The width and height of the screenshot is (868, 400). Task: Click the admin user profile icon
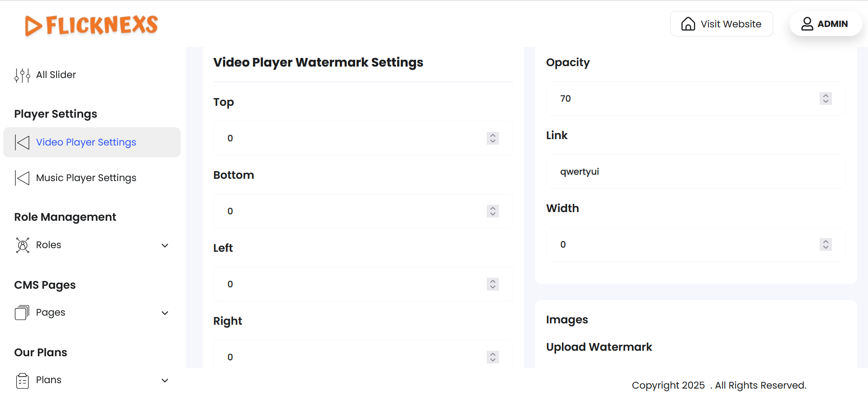coord(807,24)
